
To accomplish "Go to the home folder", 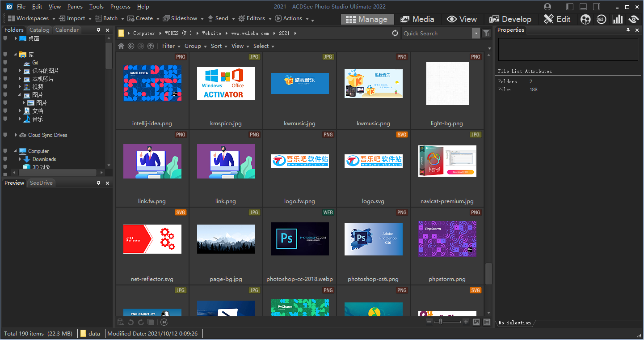I will click(x=121, y=46).
